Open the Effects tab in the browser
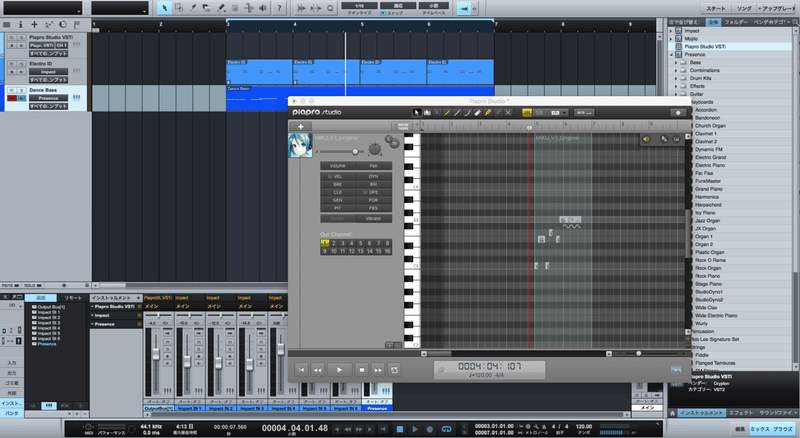Image resolution: width=800 pixels, height=438 pixels. (741, 413)
